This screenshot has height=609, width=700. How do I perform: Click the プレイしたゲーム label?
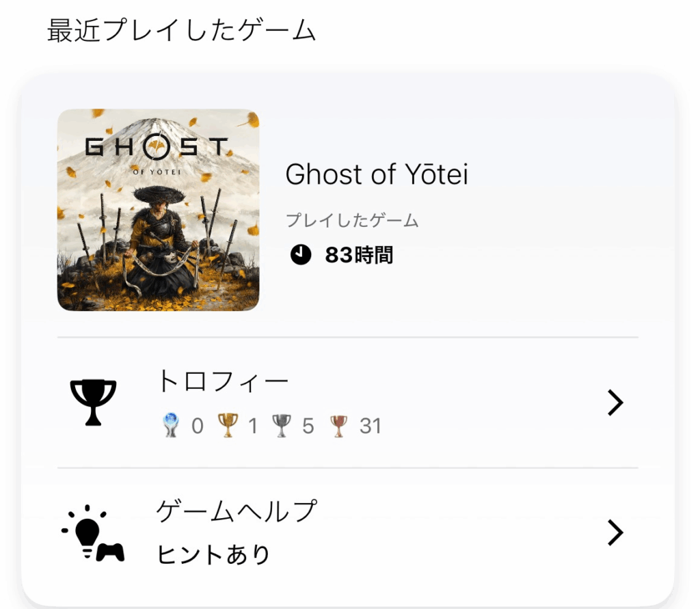[x=351, y=221]
